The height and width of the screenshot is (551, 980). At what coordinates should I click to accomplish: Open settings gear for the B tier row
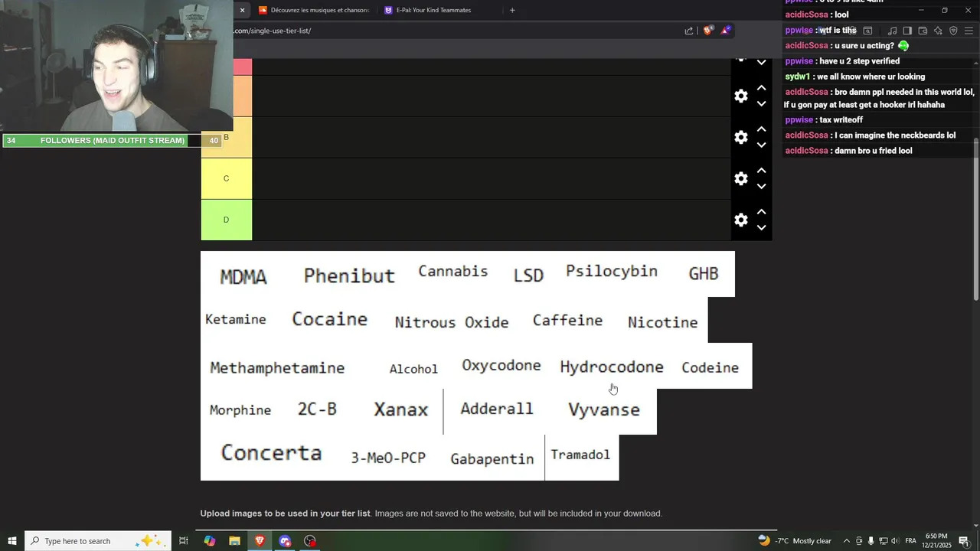pos(741,137)
